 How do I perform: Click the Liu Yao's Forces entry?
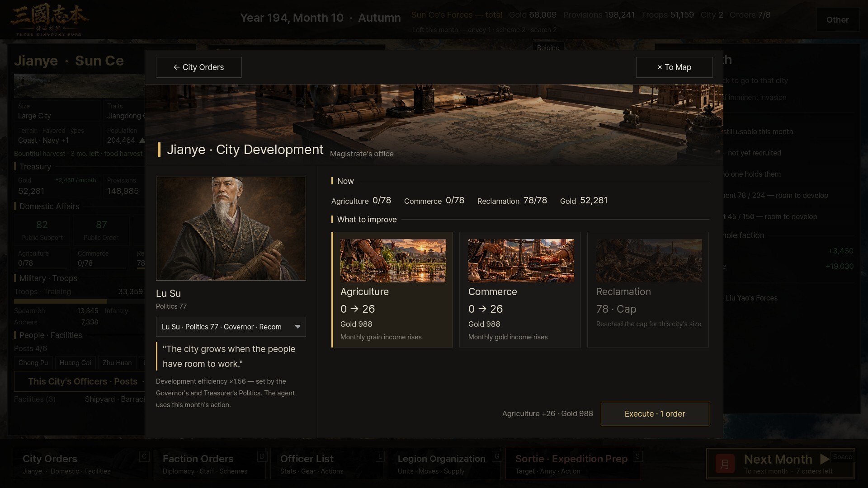(751, 298)
